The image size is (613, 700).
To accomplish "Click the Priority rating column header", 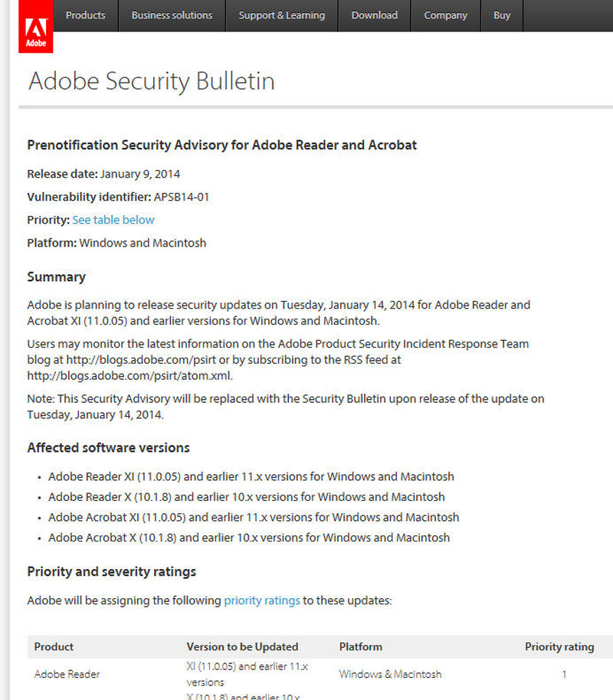I will pos(559,646).
